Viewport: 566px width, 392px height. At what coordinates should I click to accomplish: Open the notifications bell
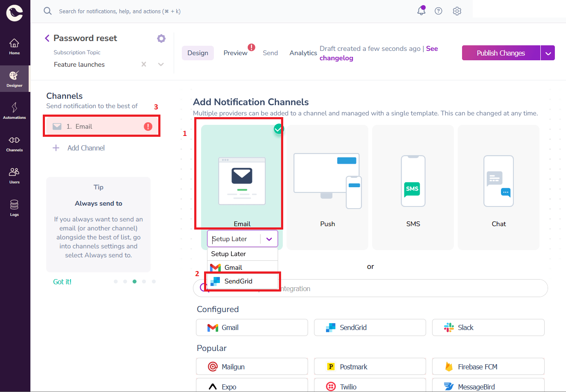pyautogui.click(x=421, y=11)
